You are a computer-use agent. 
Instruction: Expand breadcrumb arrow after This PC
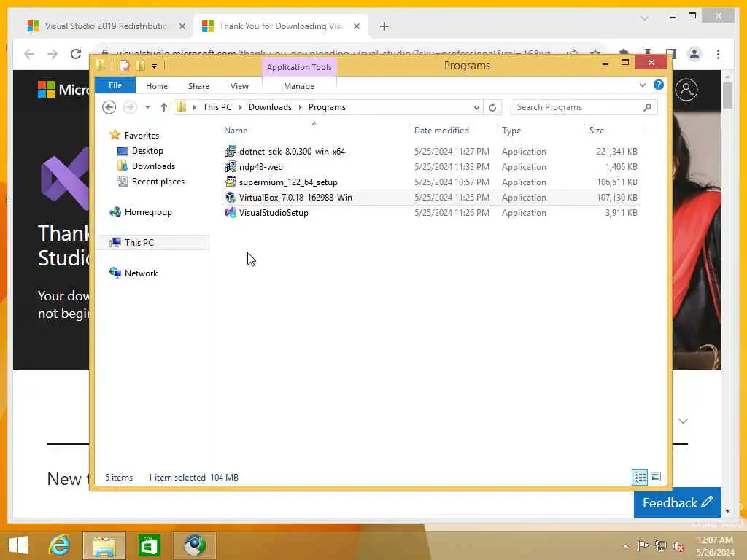pos(241,107)
